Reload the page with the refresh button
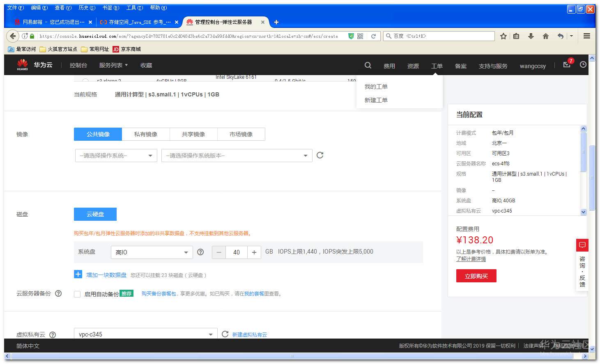The width and height of the screenshot is (600, 364). (x=373, y=36)
